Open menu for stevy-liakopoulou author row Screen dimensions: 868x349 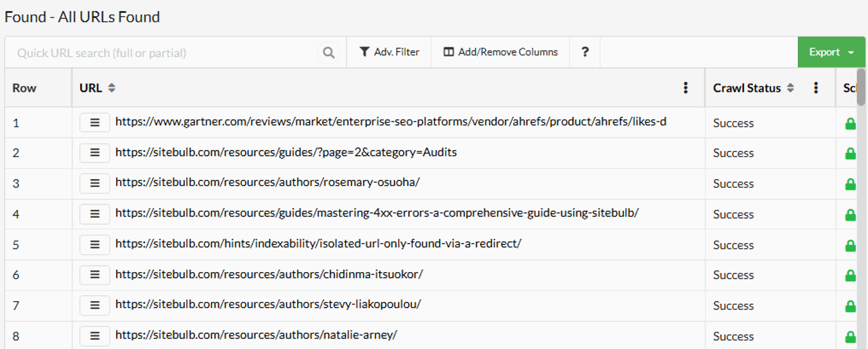(95, 305)
